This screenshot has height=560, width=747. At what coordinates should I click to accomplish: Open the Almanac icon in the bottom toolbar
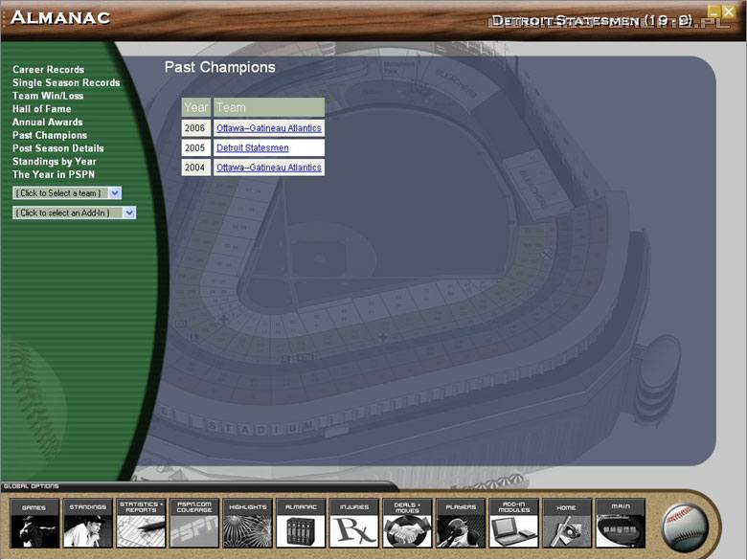tap(301, 523)
